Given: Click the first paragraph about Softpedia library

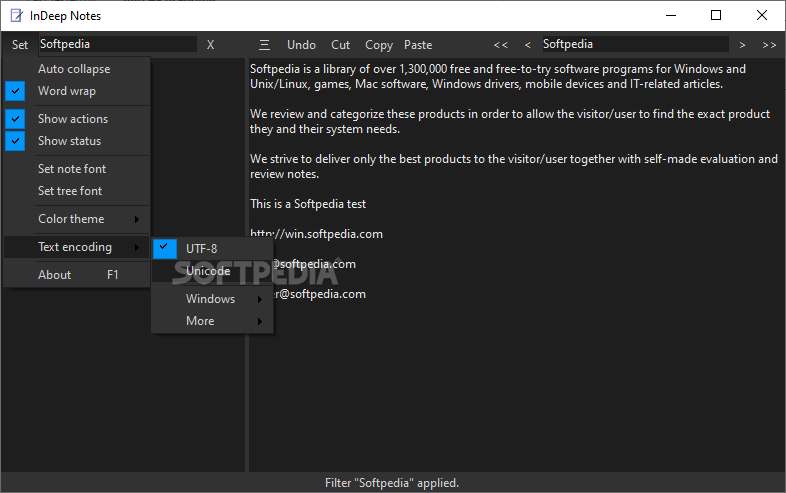Looking at the screenshot, I should [x=498, y=76].
